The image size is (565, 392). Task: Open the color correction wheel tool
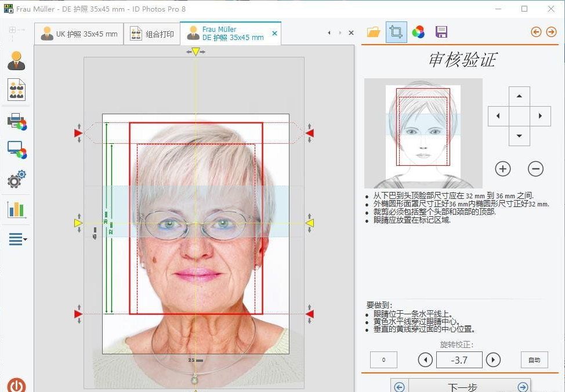pyautogui.click(x=419, y=32)
